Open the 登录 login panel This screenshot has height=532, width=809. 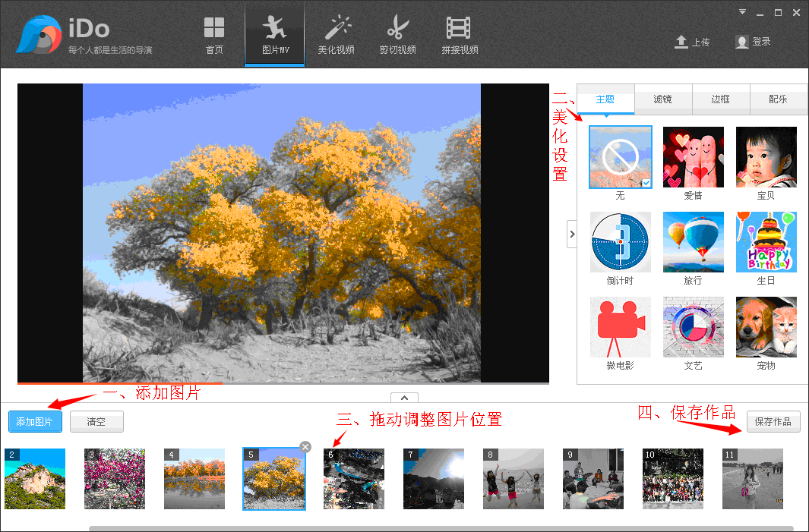pos(751,43)
